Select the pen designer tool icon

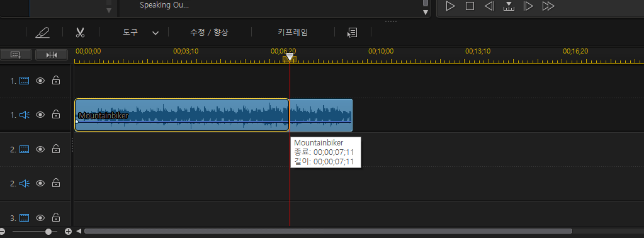point(42,33)
